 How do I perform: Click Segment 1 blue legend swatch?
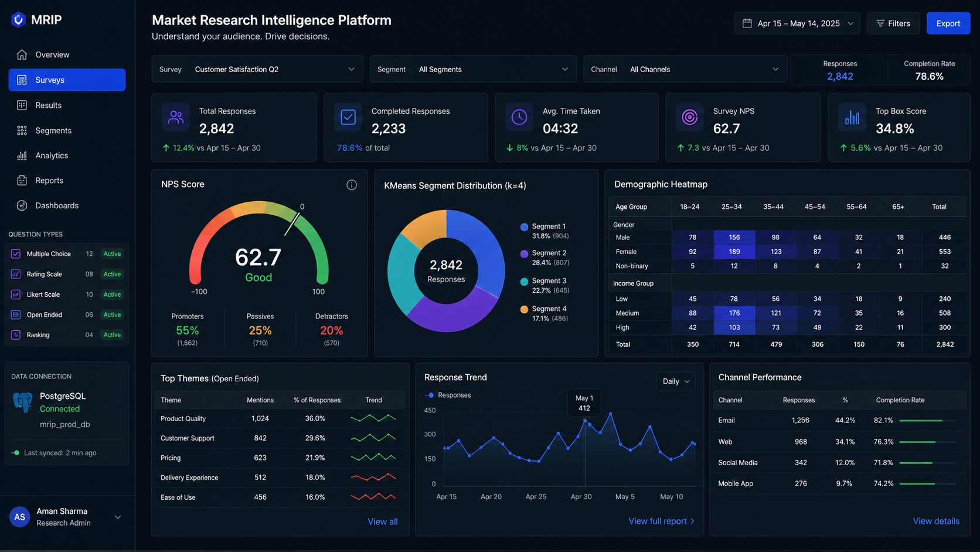click(524, 227)
